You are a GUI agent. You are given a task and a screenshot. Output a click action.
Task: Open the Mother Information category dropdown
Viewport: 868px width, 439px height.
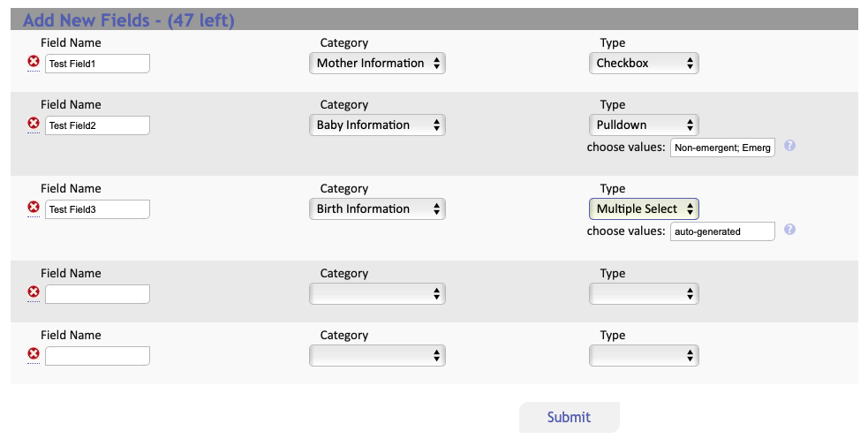378,63
